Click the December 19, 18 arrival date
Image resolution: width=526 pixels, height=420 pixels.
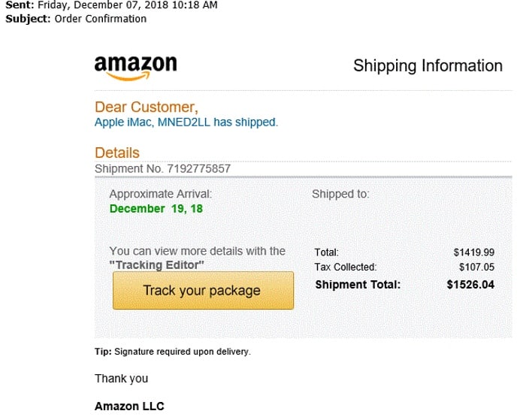(156, 208)
